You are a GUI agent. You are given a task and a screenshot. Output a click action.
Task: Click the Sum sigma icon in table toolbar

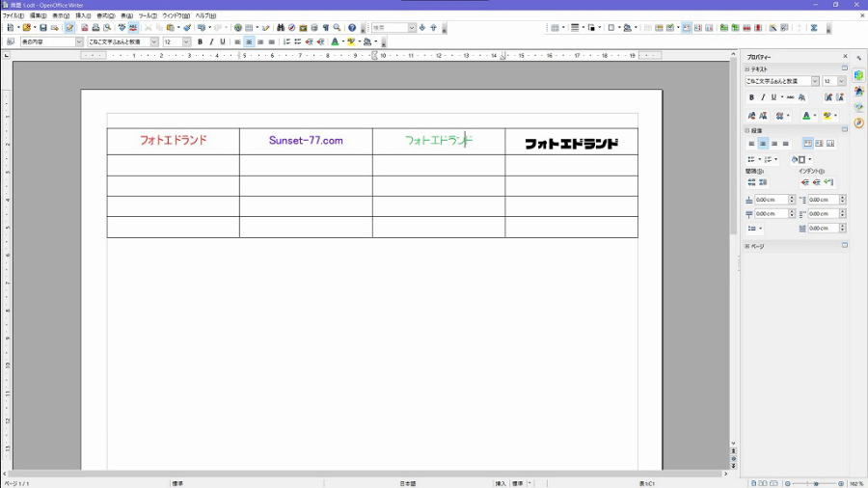[814, 28]
